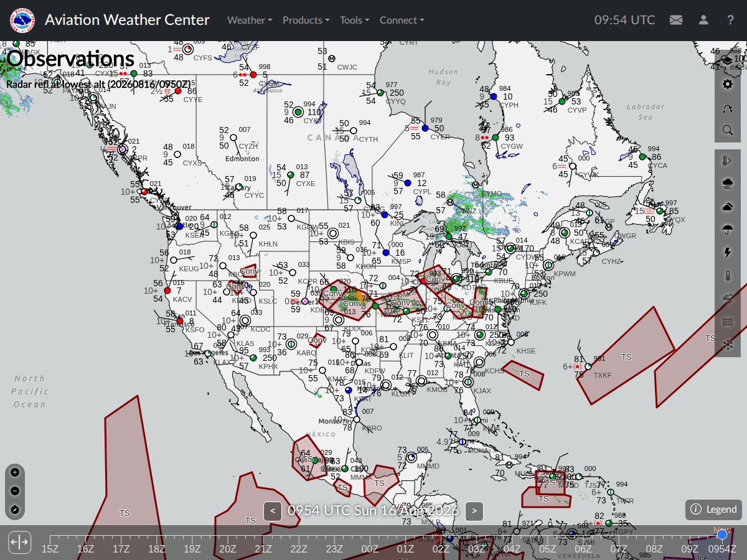Click the Conv polygon near KABQ

click(317, 340)
